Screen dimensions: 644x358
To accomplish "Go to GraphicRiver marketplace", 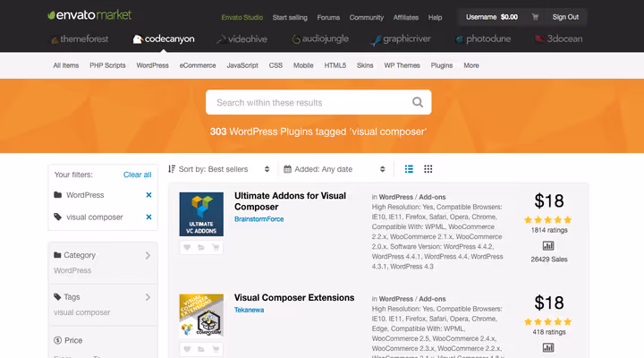I will [x=401, y=39].
